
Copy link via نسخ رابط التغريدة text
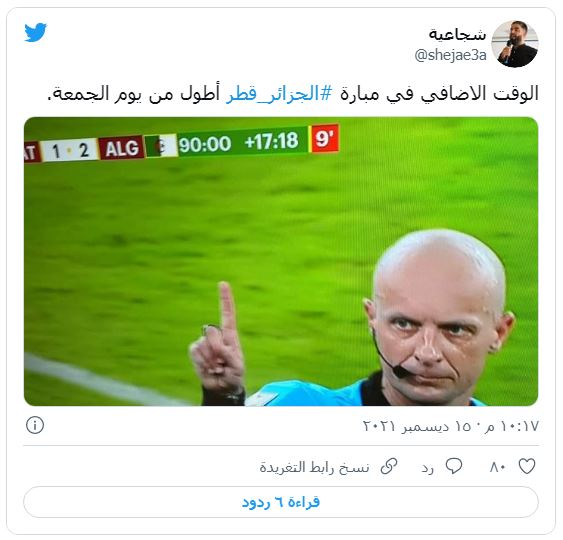[315, 467]
